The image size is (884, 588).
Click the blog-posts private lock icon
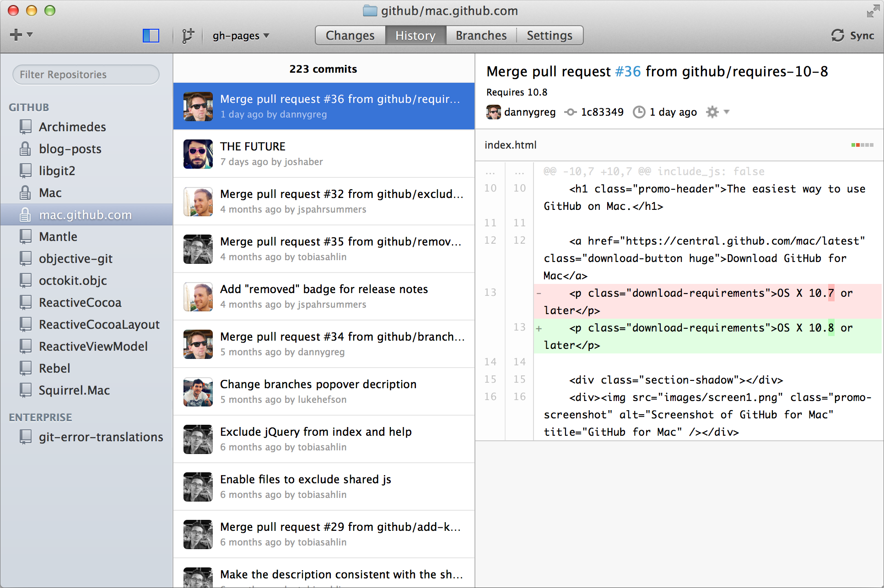click(x=26, y=148)
